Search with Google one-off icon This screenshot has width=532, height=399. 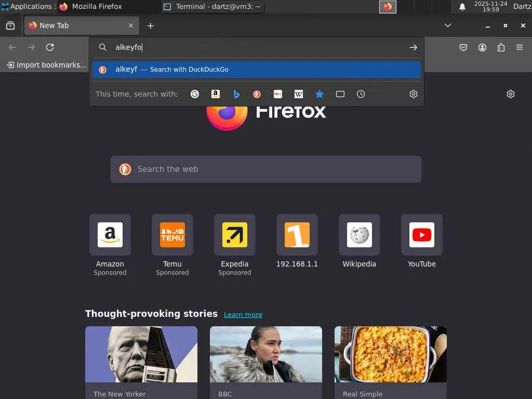point(195,94)
